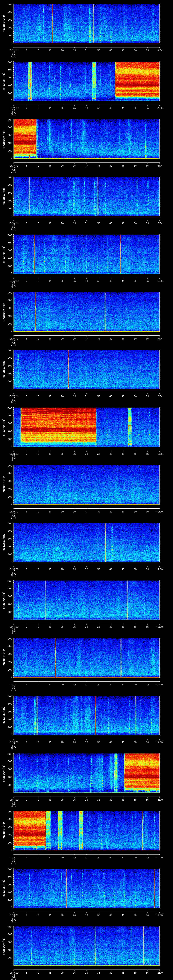This screenshot has height=980, width=173.
Task: Select the '0:05:00' start time label
Action: point(14,281)
